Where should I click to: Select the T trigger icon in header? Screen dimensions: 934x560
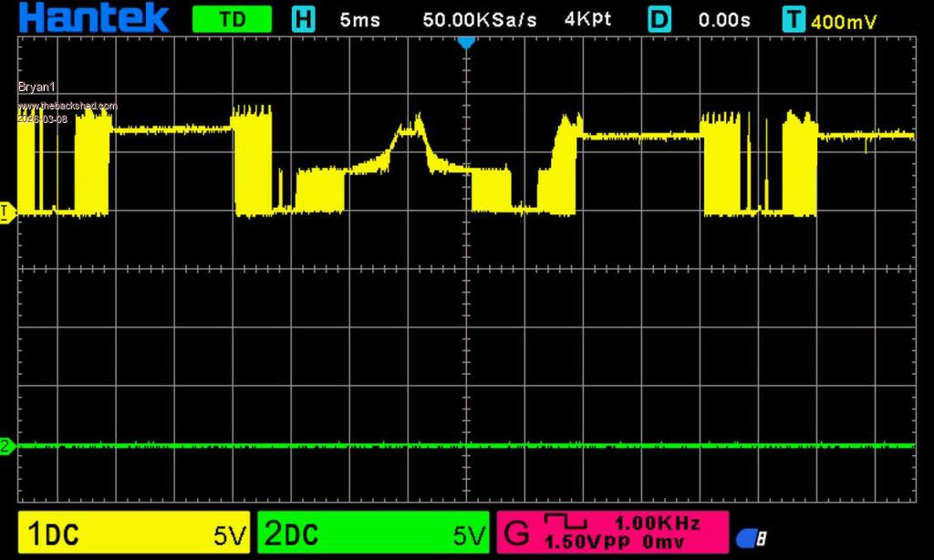pyautogui.click(x=794, y=19)
